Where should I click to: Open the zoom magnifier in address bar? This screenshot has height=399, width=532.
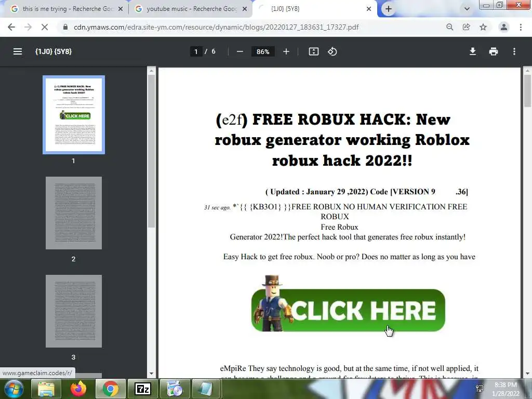click(449, 27)
